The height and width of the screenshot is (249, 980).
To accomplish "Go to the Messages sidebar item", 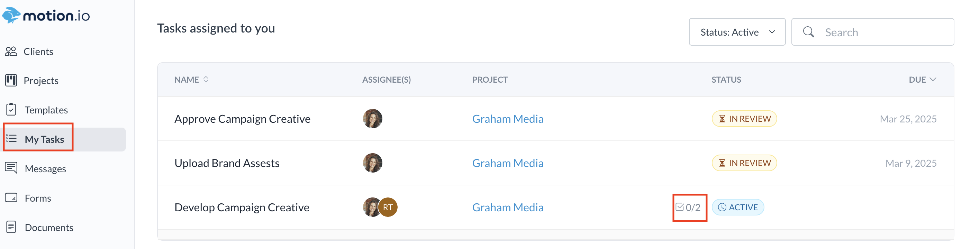I will click(x=45, y=168).
